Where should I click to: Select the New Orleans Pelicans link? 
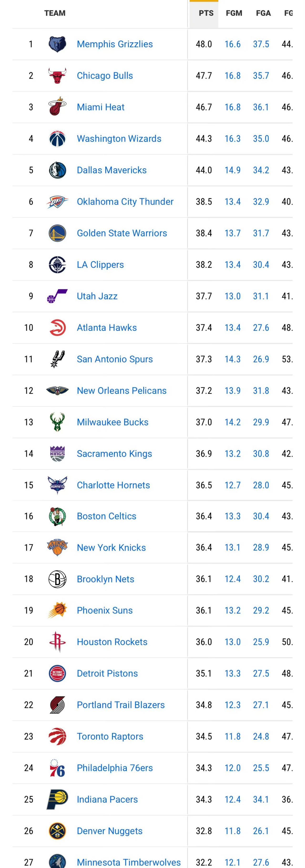coord(122,391)
